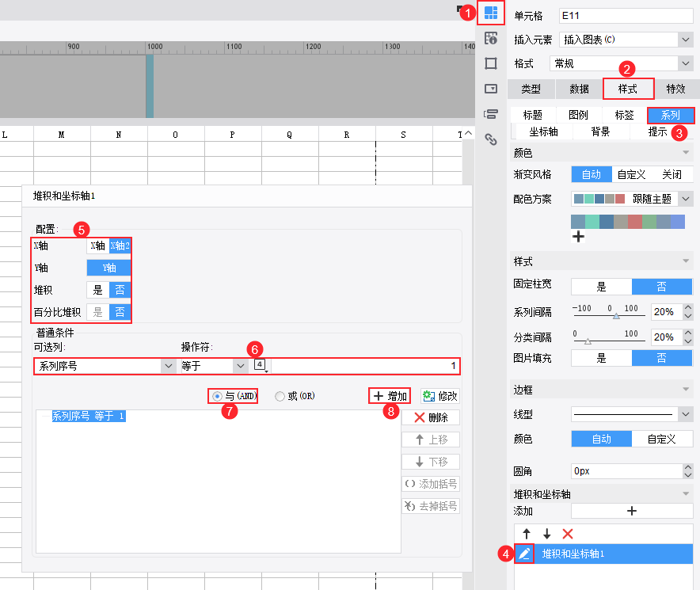Open the floating element panel icon
This screenshot has height=590, width=700.
pos(491,63)
